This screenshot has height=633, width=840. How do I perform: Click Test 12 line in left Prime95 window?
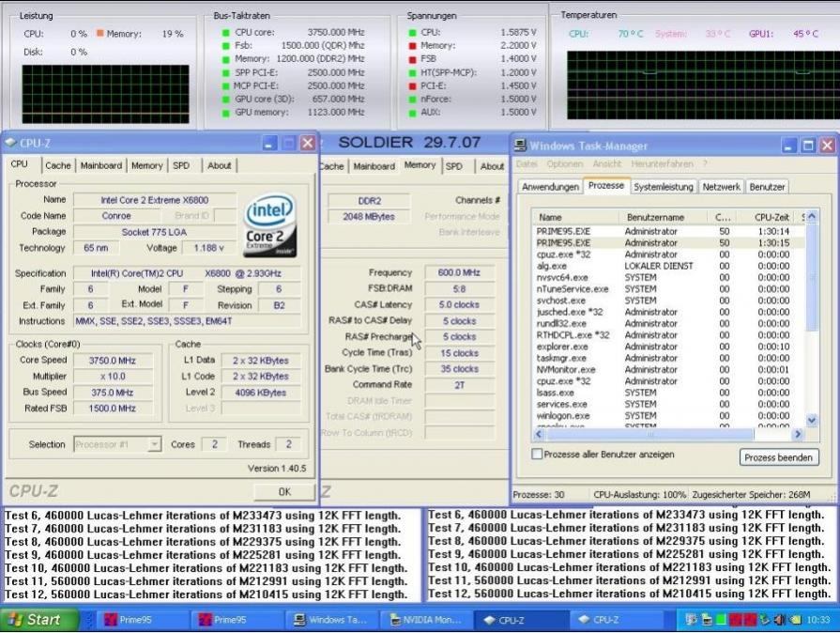(x=206, y=594)
